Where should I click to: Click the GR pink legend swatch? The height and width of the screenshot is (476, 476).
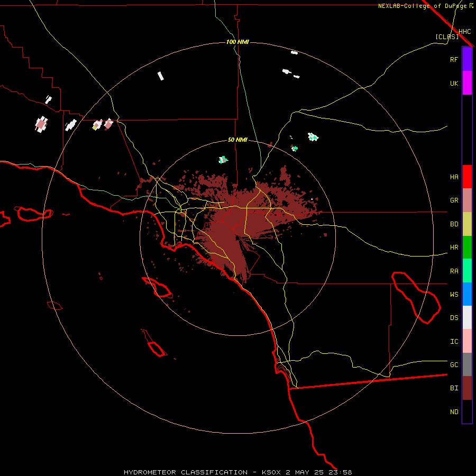click(x=467, y=200)
